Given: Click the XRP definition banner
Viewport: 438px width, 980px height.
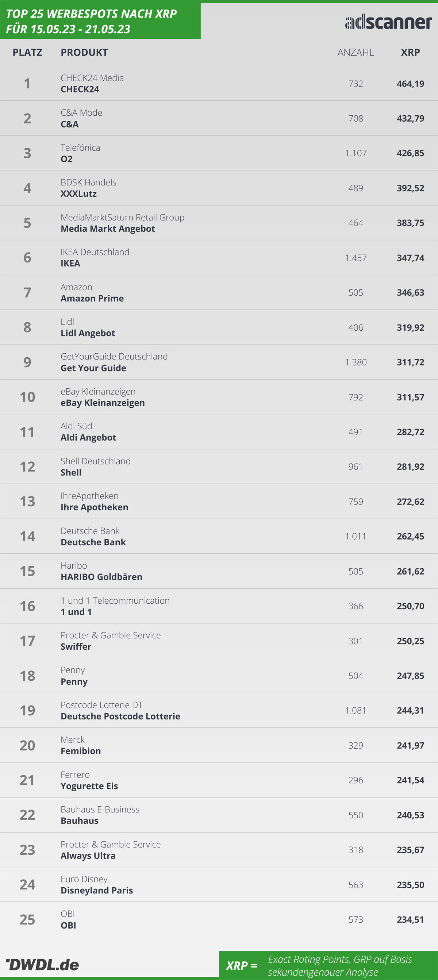Looking at the screenshot, I should (328, 965).
